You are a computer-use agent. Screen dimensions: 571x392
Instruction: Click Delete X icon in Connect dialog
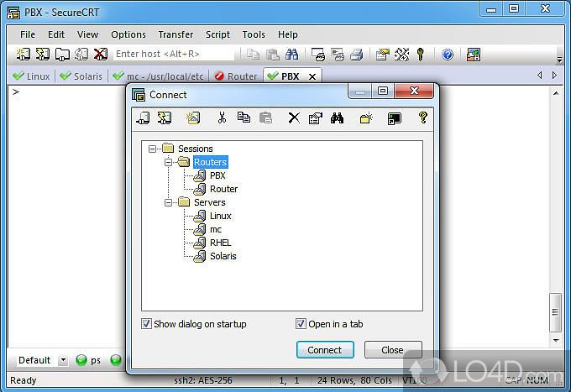click(294, 118)
